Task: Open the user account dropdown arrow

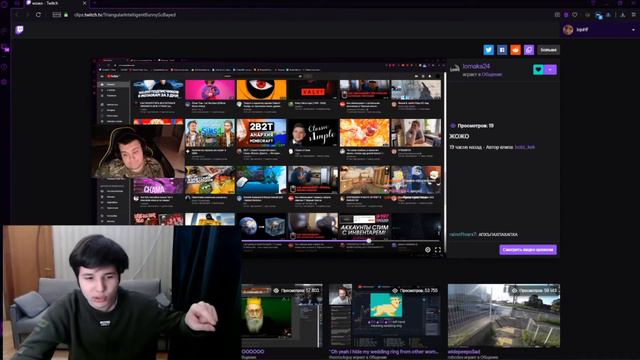Action: click(x=633, y=30)
